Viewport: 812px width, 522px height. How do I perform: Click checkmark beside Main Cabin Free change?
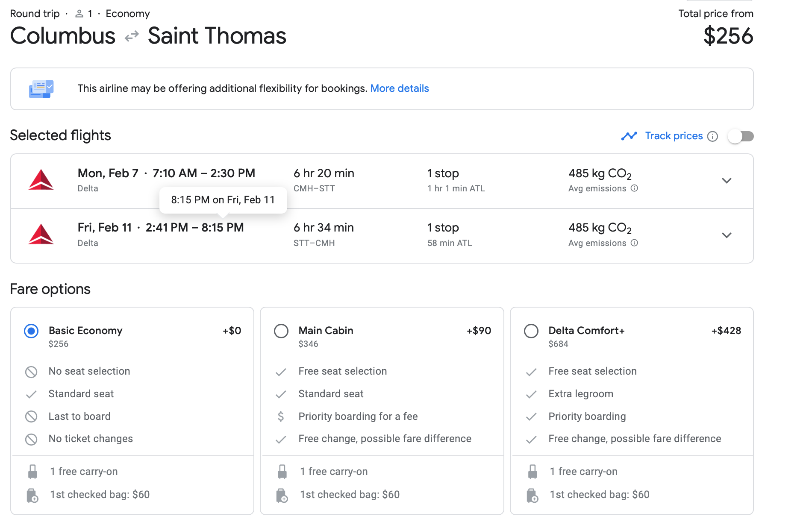pos(281,440)
